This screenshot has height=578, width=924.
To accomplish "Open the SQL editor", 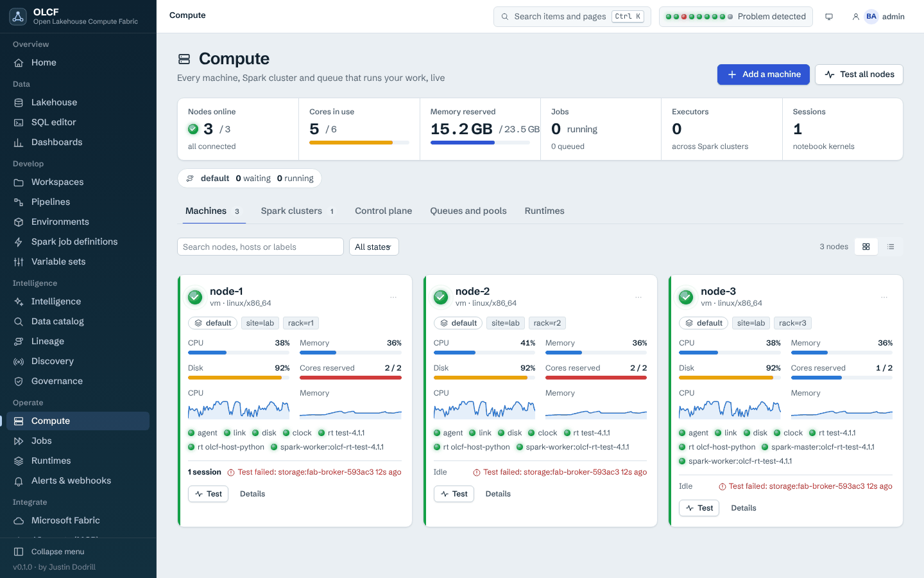I will 78,122.
